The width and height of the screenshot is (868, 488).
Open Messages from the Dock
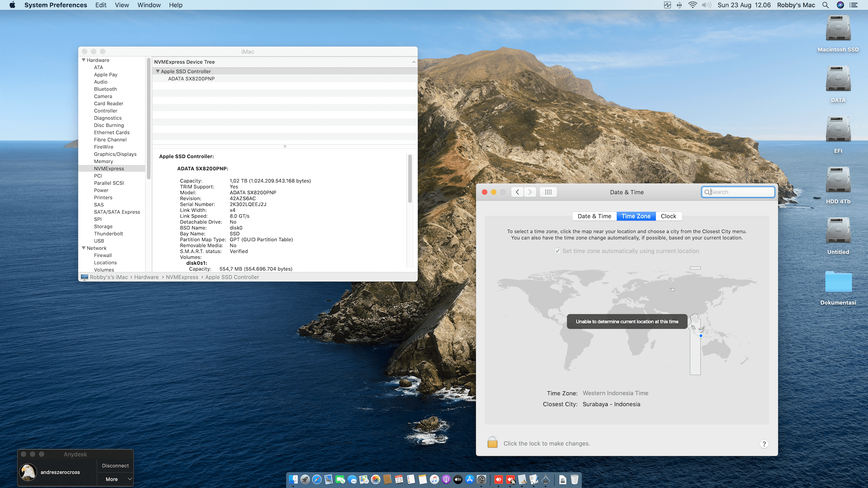352,479
